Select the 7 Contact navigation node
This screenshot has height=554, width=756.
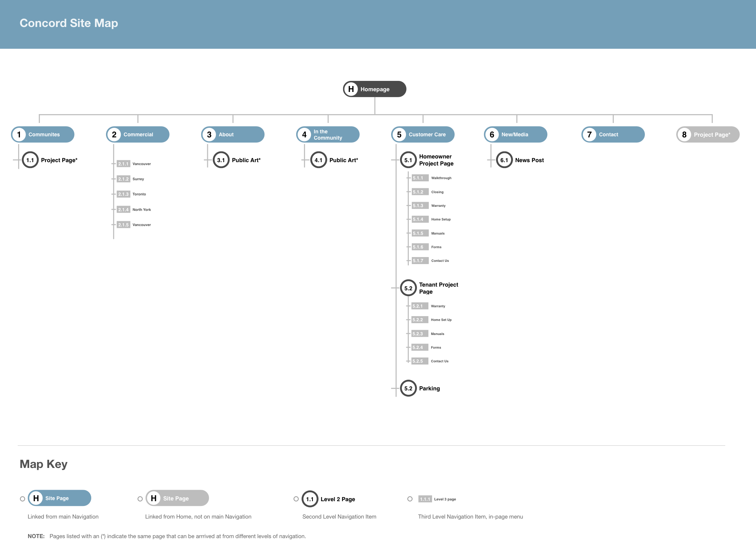click(613, 134)
